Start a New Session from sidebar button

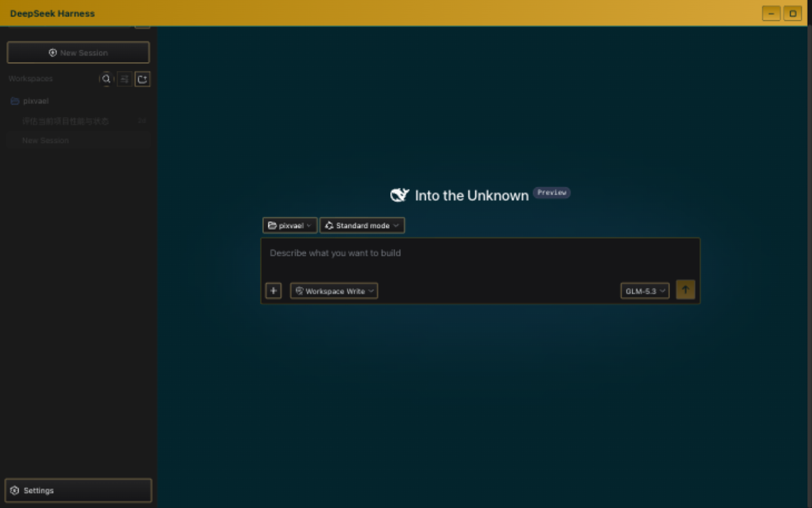point(78,52)
